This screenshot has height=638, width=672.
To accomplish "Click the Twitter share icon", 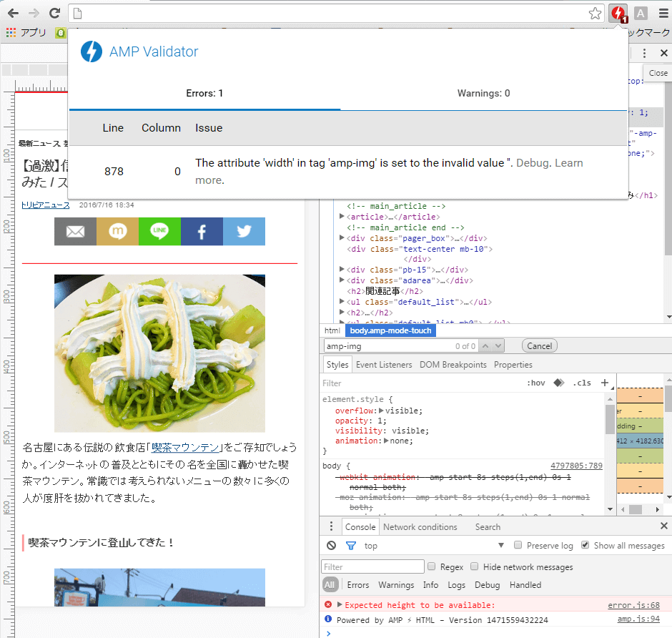I will 244,232.
